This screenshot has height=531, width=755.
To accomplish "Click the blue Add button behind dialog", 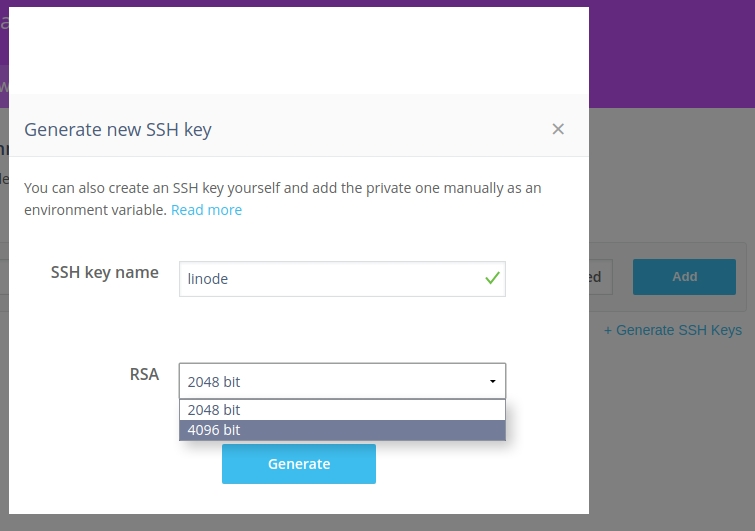I will 684,277.
